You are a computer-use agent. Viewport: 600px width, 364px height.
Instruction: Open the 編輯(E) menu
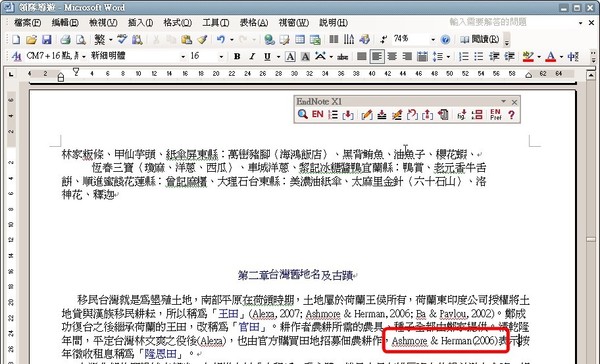(x=65, y=23)
